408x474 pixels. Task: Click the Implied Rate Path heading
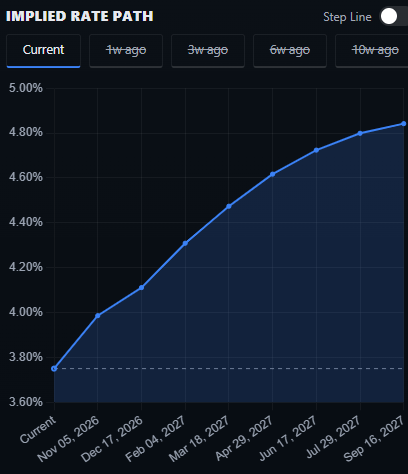[x=80, y=16]
